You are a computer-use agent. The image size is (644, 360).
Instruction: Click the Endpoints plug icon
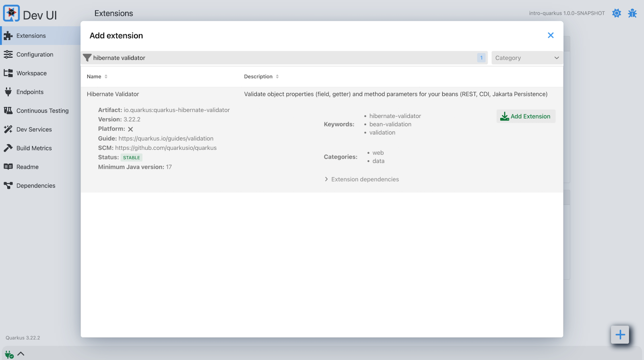pyautogui.click(x=8, y=92)
